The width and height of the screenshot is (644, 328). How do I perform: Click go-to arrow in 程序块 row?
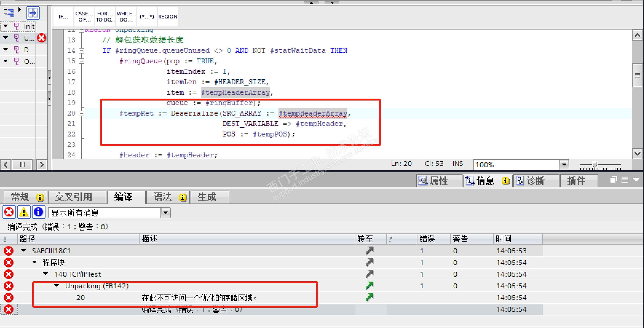pos(370,263)
